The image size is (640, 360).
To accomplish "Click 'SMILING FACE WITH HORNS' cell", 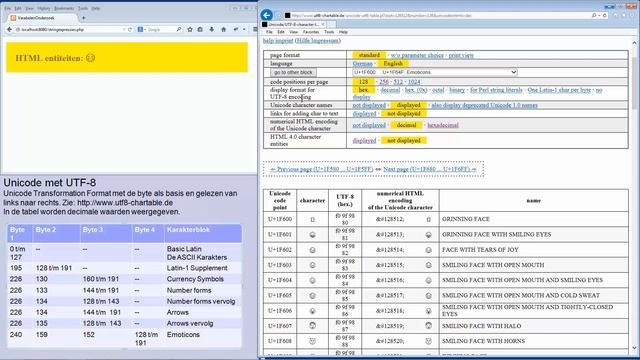I will pos(533,341).
